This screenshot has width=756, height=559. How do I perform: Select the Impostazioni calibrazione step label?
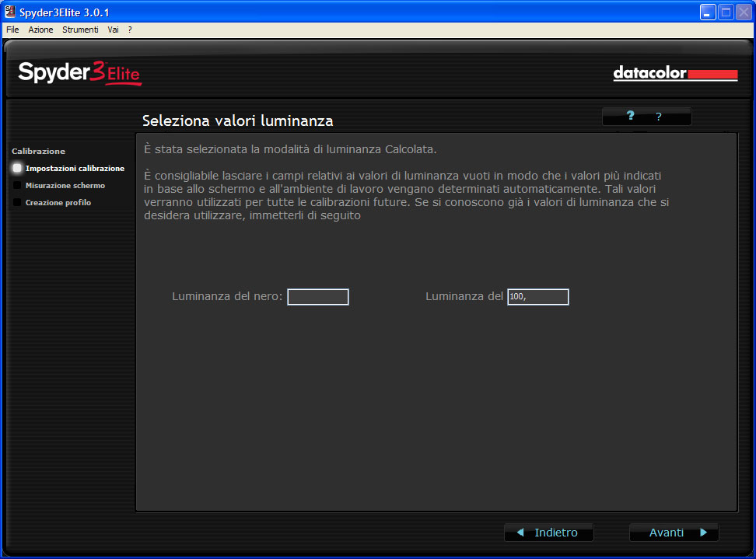75,168
